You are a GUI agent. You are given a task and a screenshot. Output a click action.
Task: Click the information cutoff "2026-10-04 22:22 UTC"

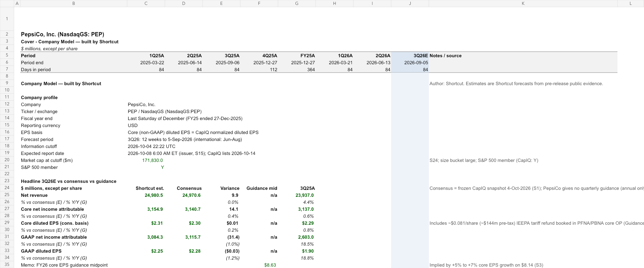(x=152, y=146)
